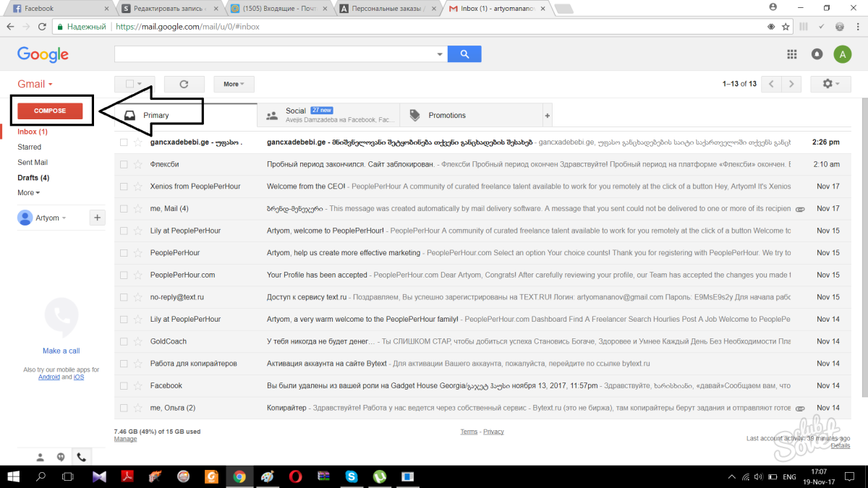Switch to the Promotions inbox tab
Image resolution: width=868 pixels, height=488 pixels.
pyautogui.click(x=471, y=116)
